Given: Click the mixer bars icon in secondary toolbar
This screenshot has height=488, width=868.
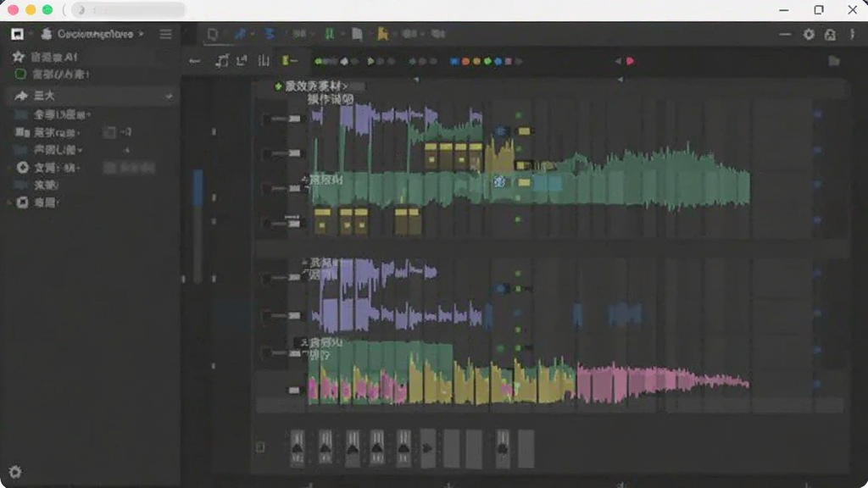Looking at the screenshot, I should [264, 61].
